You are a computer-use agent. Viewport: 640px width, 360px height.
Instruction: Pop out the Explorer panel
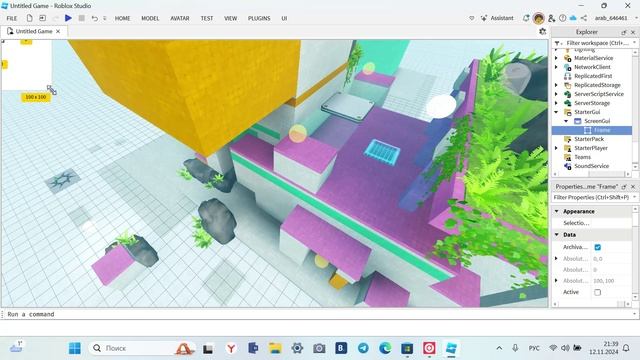[x=624, y=32]
